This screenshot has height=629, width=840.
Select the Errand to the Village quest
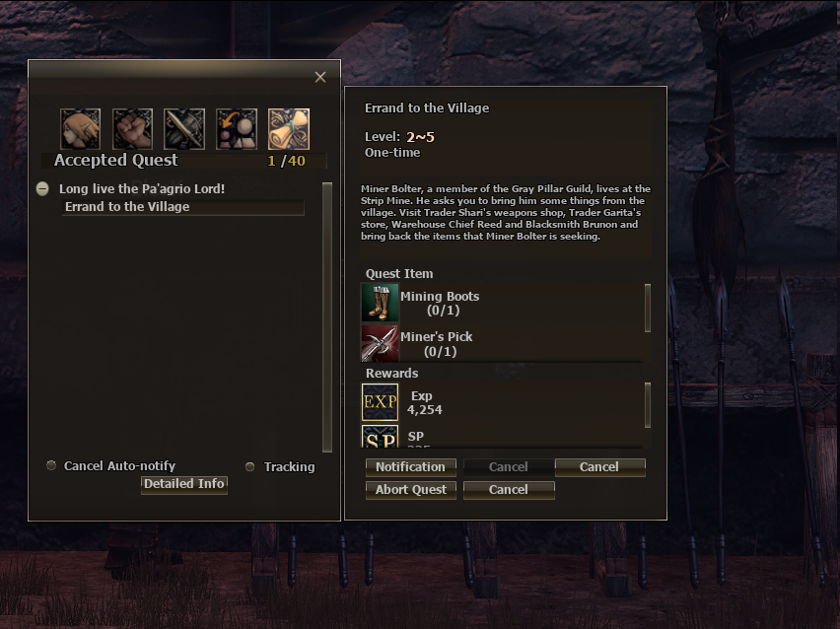[x=182, y=207]
